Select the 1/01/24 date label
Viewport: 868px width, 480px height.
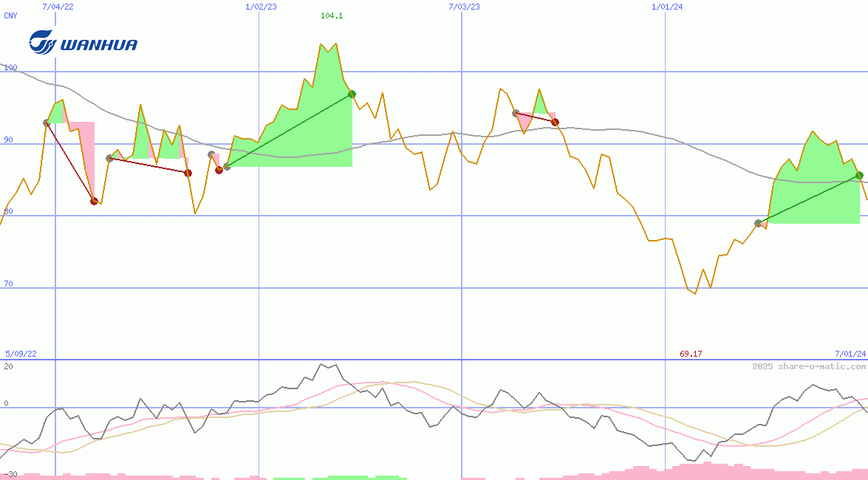pos(667,7)
